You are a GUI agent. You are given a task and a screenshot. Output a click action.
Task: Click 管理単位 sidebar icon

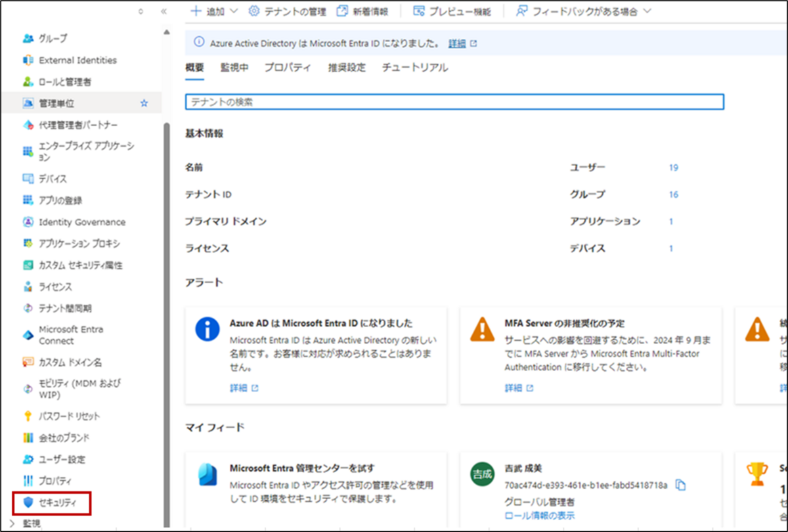click(28, 103)
